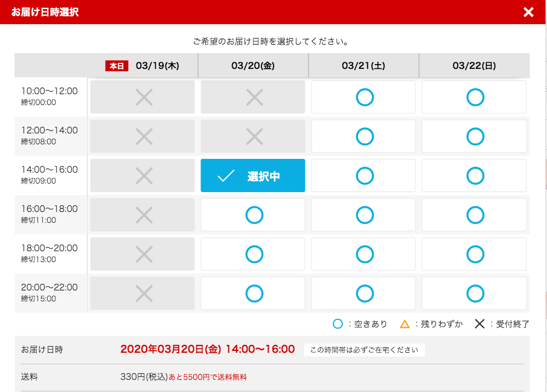The image size is (547, 392).
Task: Select 03/22 (Sun) 10:00–12:00 slot
Action: [475, 97]
